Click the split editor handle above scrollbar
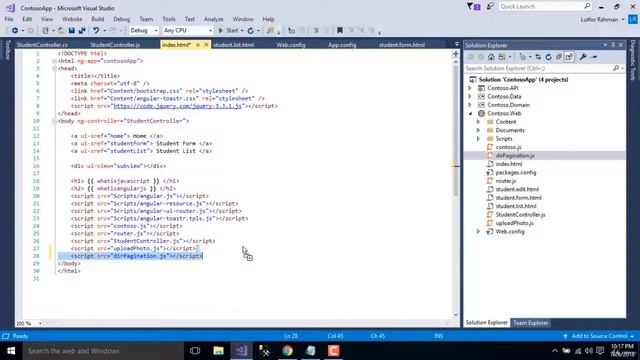Screen dimensions: 640x360 click(x=456, y=53)
